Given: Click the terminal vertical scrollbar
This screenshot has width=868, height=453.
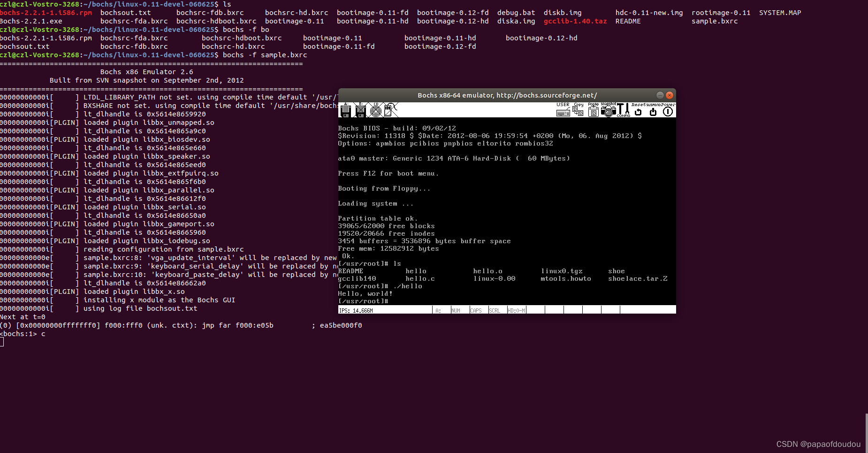Looking at the screenshot, I should (866, 433).
